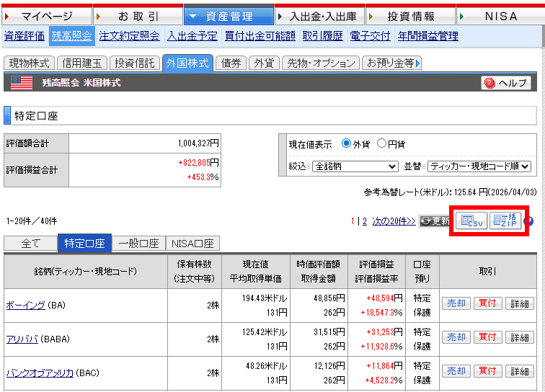Open ヘルプ help button
This screenshot has width=545, height=392.
(506, 83)
